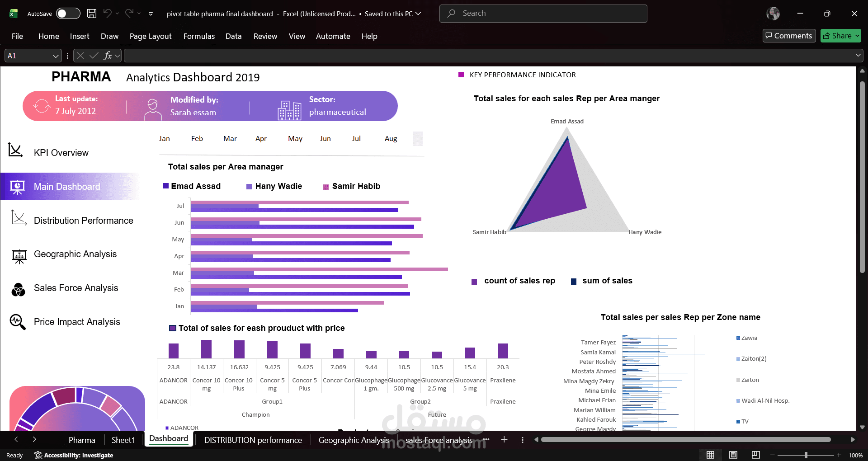Select the KPI Overview sidebar icon

tap(16, 150)
